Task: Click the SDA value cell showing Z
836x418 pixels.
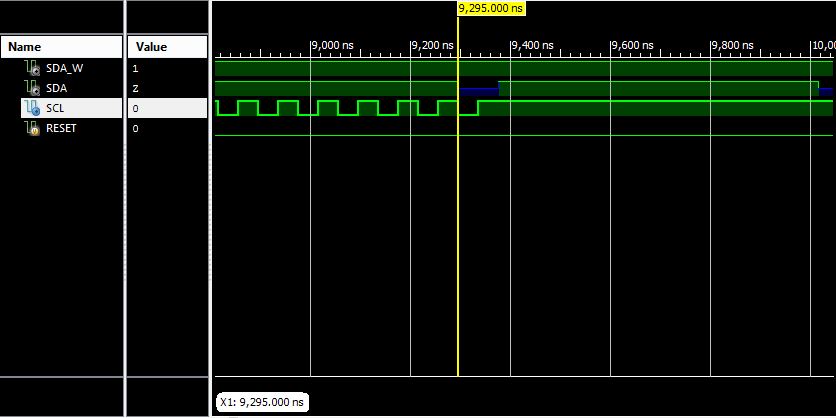Action: (136, 89)
